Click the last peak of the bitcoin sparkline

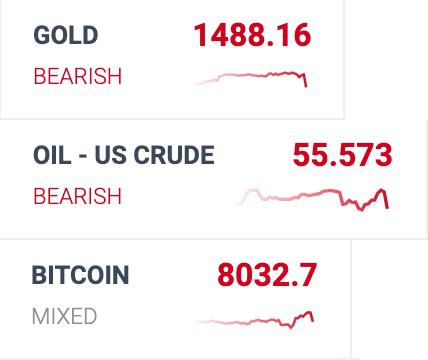[x=310, y=313]
